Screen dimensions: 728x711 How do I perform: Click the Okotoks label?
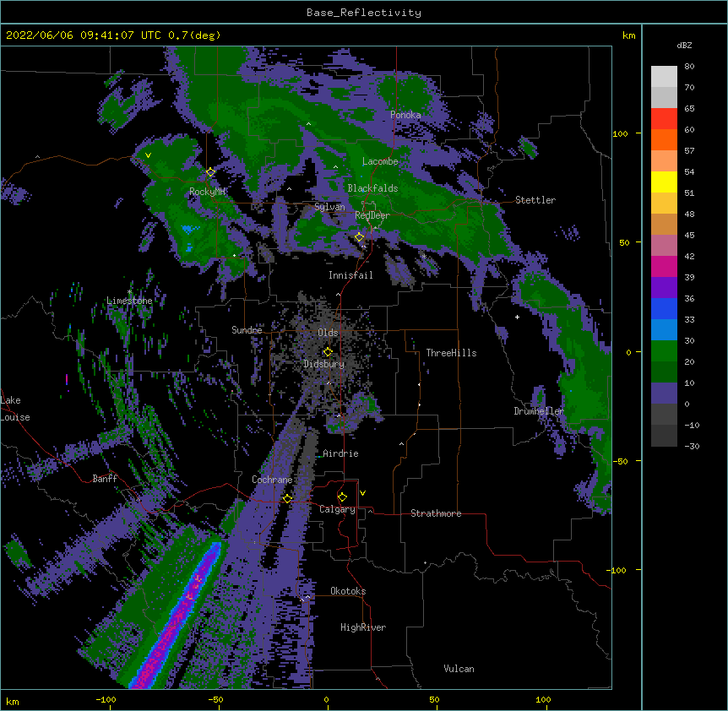(348, 591)
